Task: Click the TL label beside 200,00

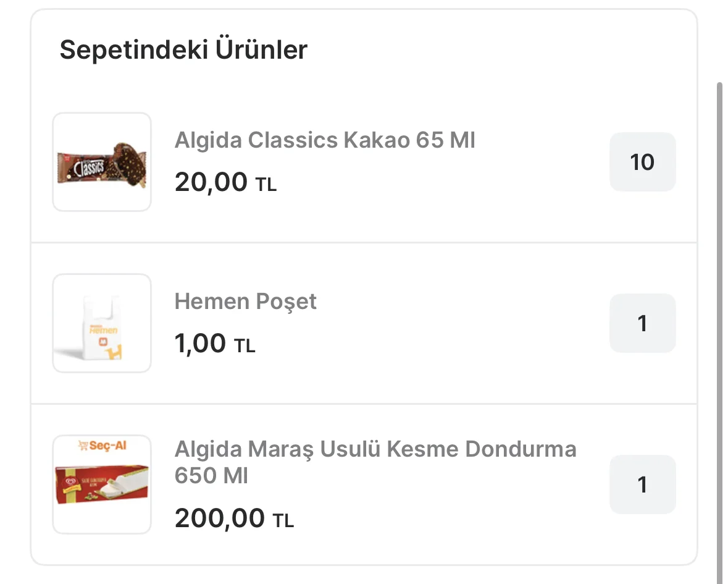Action: point(283,521)
